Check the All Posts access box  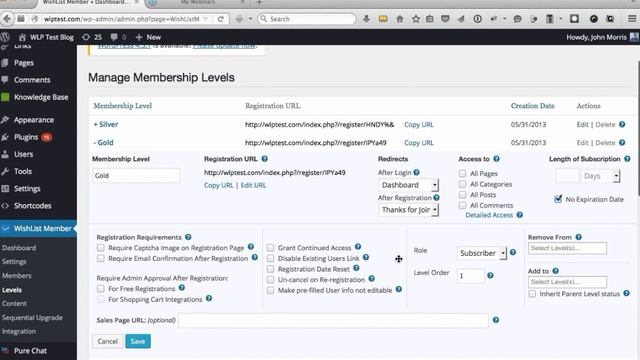(x=462, y=195)
